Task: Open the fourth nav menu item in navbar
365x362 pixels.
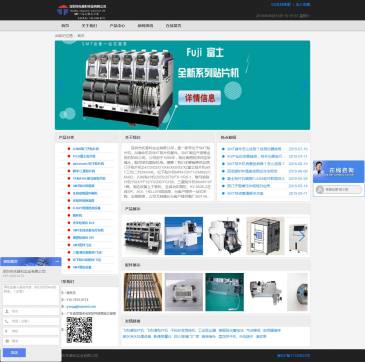Action: tap(145, 26)
